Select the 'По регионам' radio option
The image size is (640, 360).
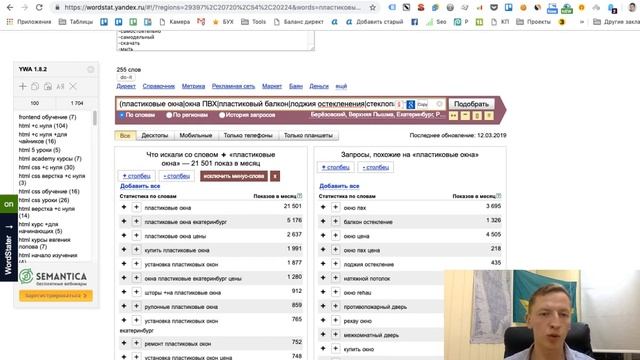(x=169, y=116)
